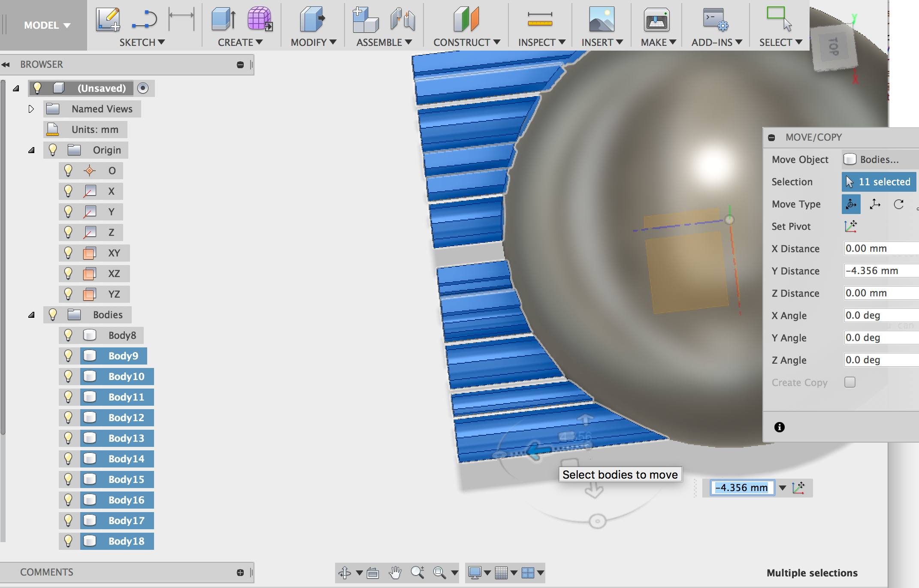Toggle visibility of the XY plane

pos(68,253)
